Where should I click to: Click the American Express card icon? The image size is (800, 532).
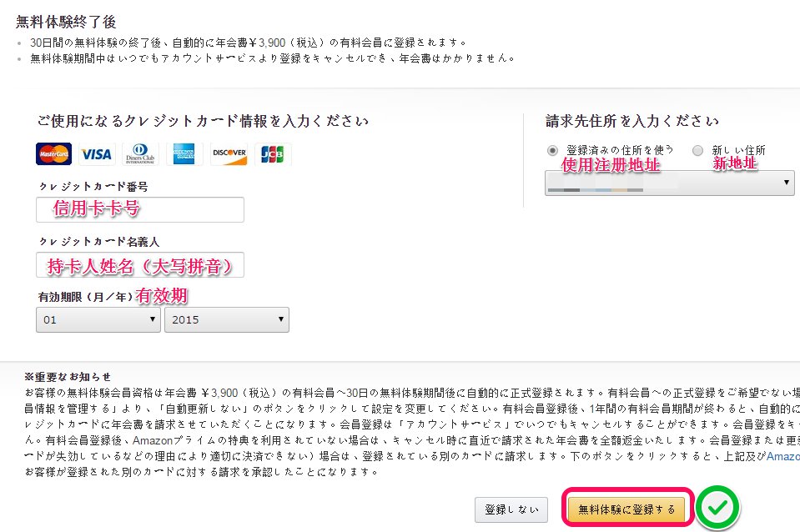click(184, 154)
